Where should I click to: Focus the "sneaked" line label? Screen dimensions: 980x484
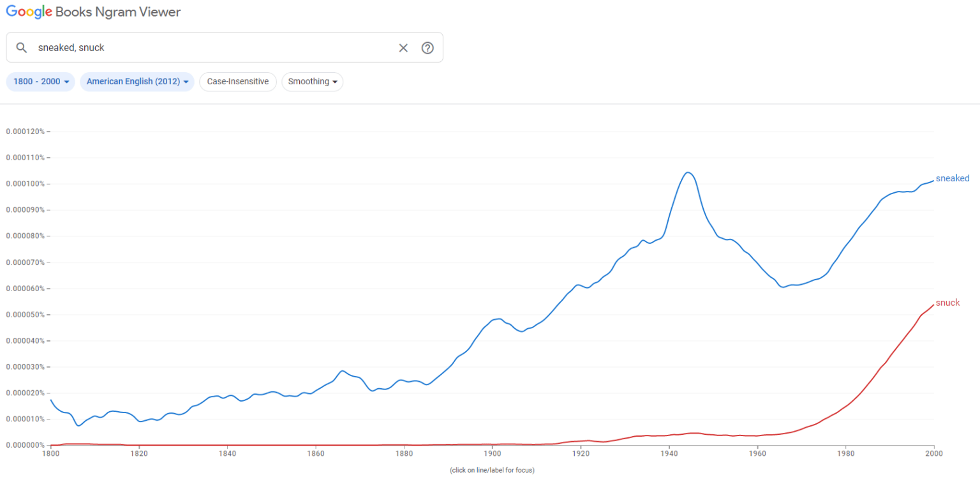click(953, 178)
